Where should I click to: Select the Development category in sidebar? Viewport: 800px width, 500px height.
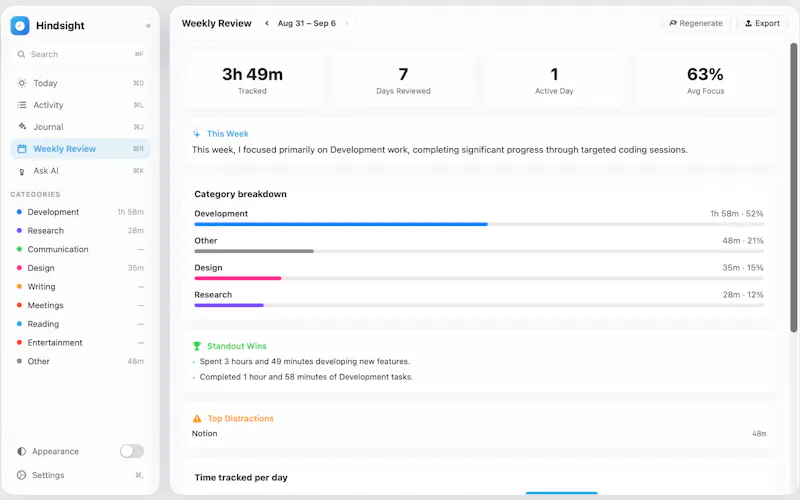coord(80,212)
